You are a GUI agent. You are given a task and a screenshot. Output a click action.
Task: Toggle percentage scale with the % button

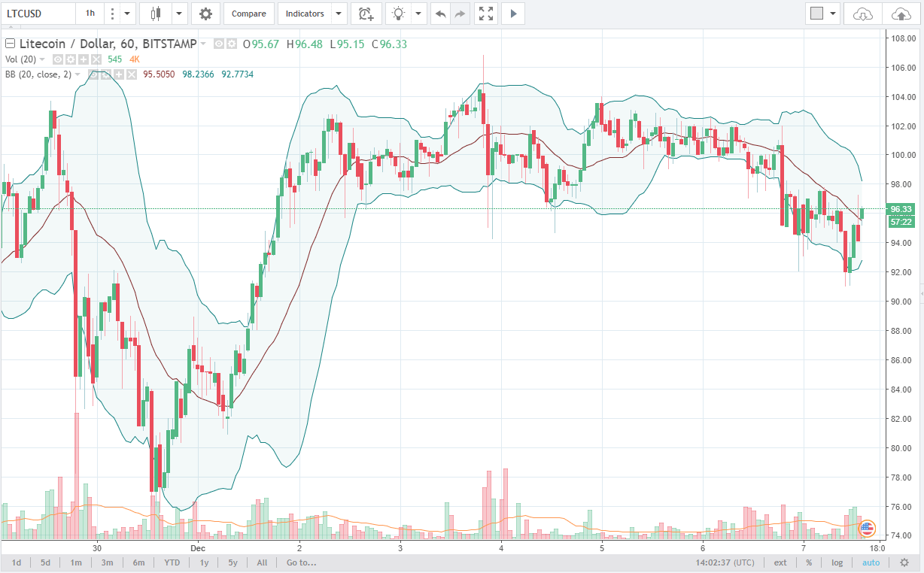tap(809, 562)
